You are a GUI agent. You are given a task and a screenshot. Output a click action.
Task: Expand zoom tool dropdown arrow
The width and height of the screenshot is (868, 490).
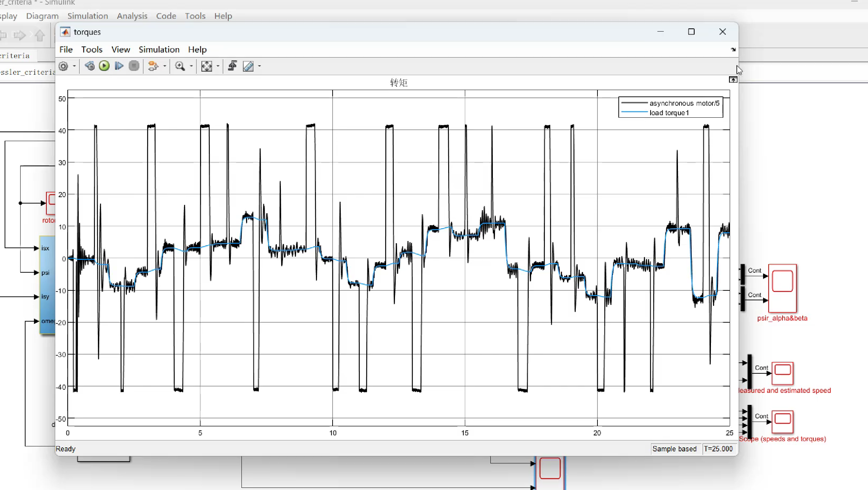(x=191, y=66)
